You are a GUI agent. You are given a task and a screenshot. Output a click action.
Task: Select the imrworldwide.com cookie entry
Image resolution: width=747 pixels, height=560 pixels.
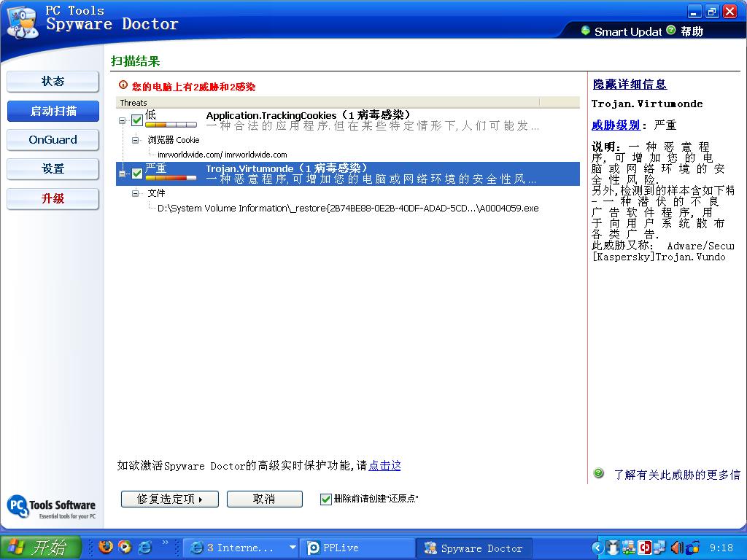(222, 155)
